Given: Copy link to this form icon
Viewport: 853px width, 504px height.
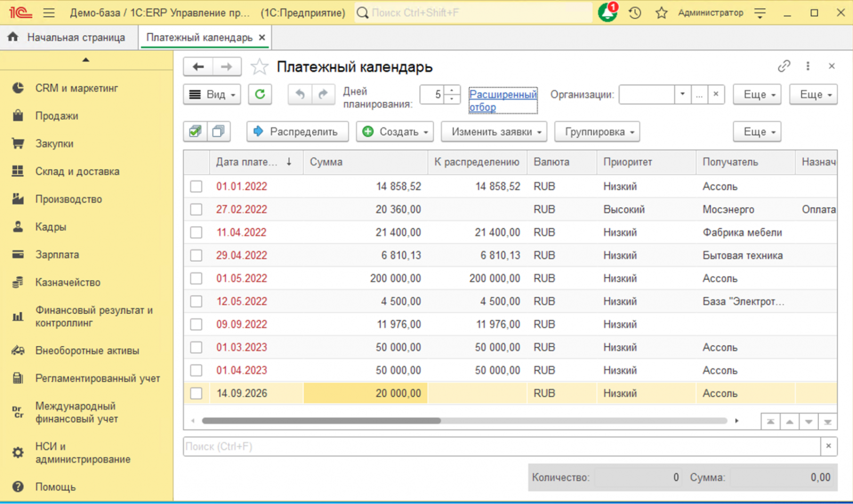Looking at the screenshot, I should click(x=784, y=66).
